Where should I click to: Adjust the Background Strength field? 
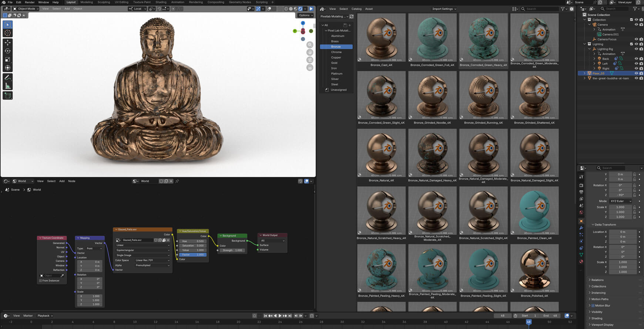coord(232,250)
